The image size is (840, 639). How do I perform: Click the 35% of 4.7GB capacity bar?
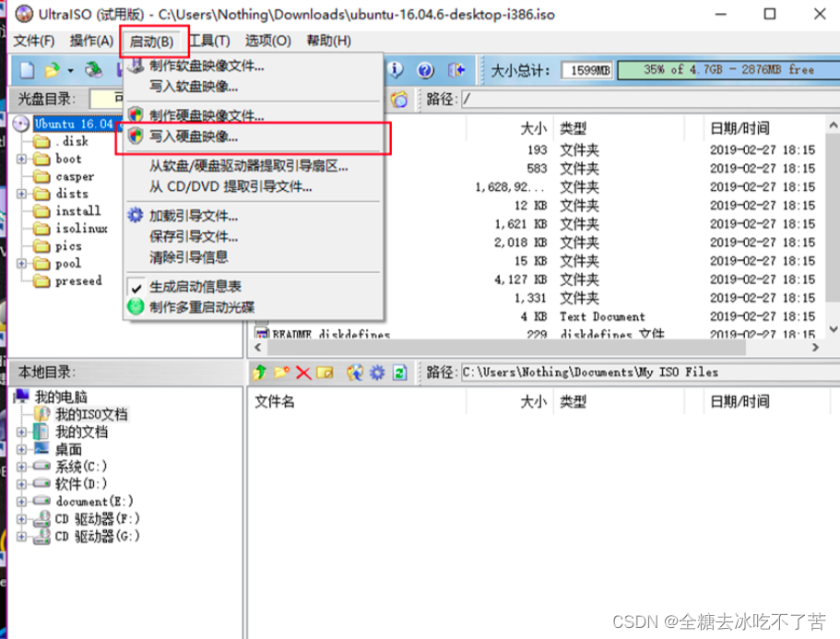tap(728, 70)
